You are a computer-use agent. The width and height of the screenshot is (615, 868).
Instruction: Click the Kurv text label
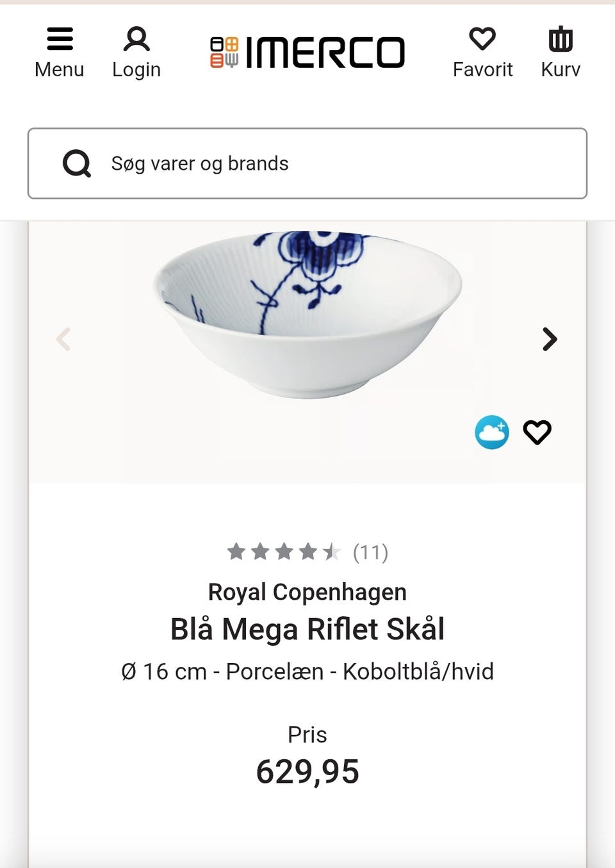561,69
